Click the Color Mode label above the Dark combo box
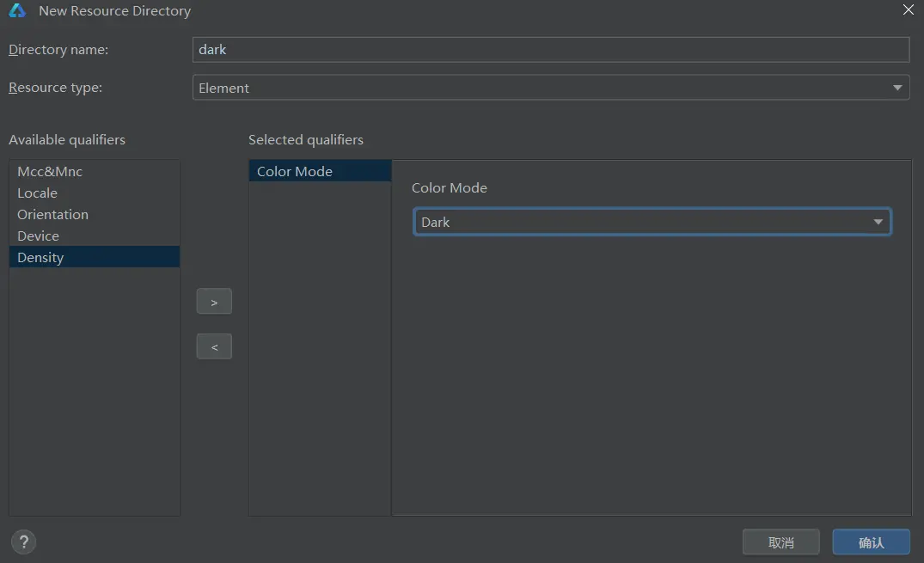The width and height of the screenshot is (924, 563). point(449,187)
